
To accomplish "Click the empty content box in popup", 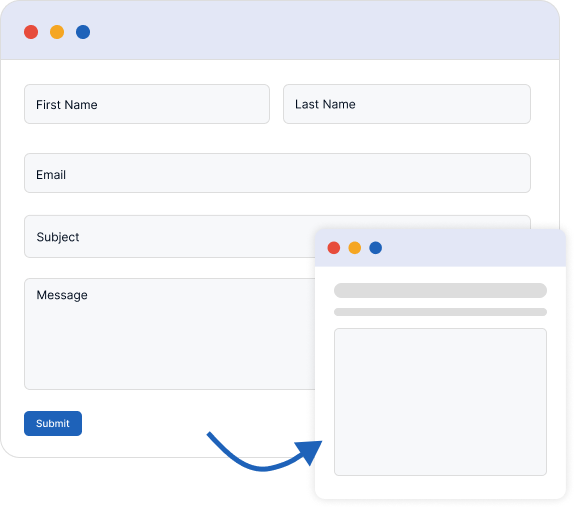I will pyautogui.click(x=440, y=402).
